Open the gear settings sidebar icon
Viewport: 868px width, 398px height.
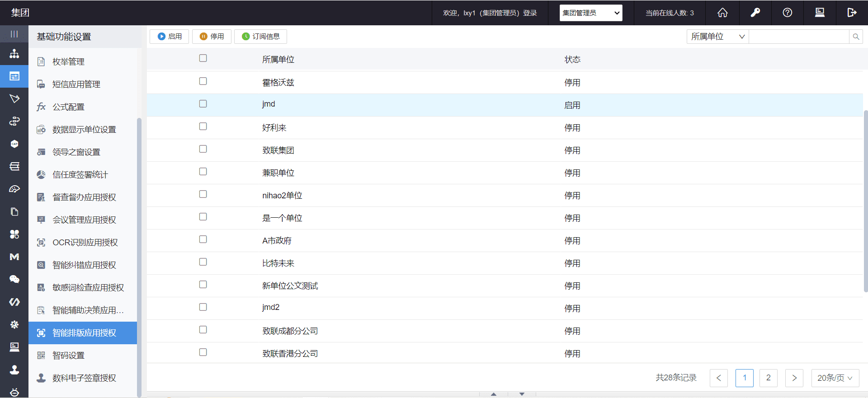pos(14,324)
